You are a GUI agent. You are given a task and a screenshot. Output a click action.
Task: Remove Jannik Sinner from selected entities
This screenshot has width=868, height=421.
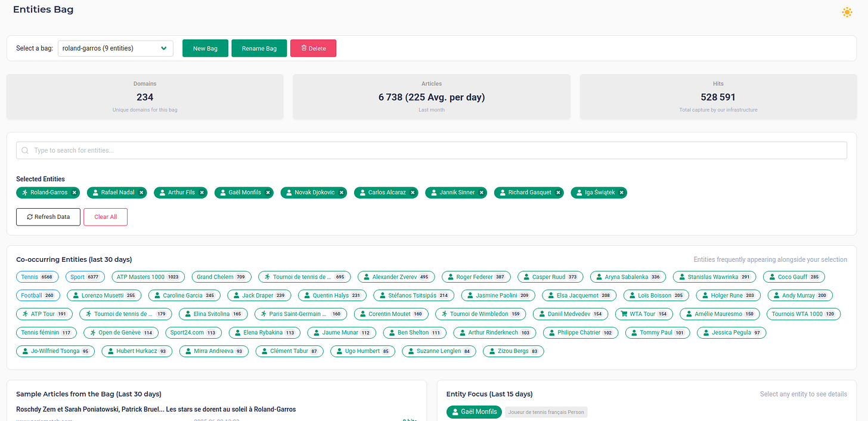click(x=482, y=193)
